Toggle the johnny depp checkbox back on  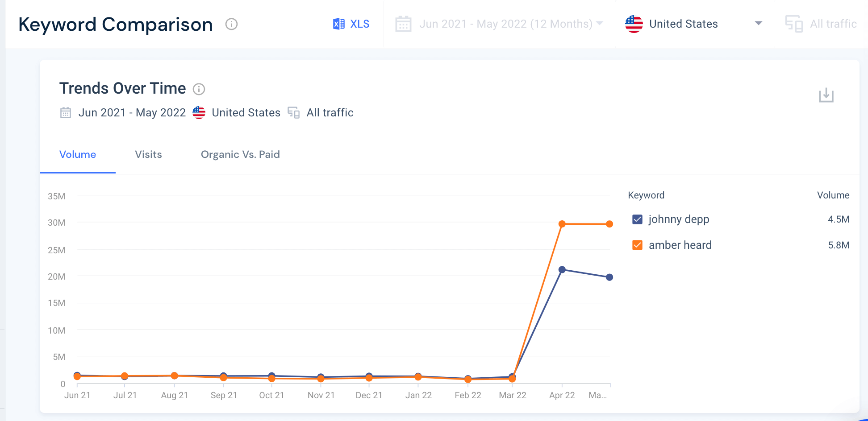point(637,219)
